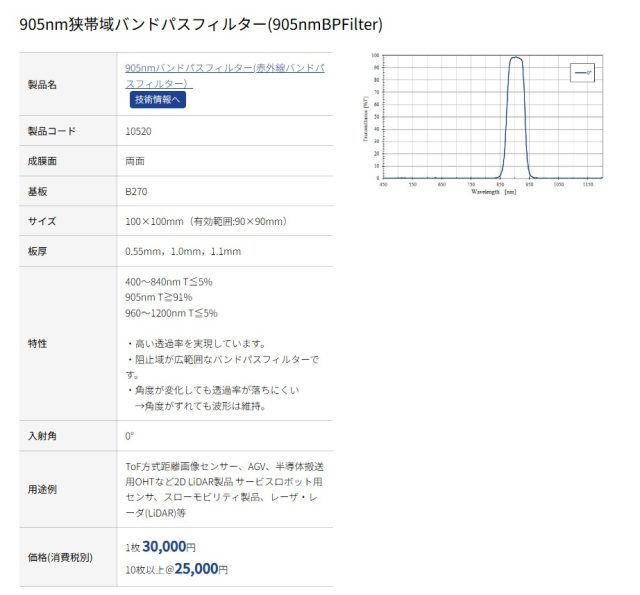Click the 技術情報へ button
This screenshot has height=595, width=640.
point(158,99)
